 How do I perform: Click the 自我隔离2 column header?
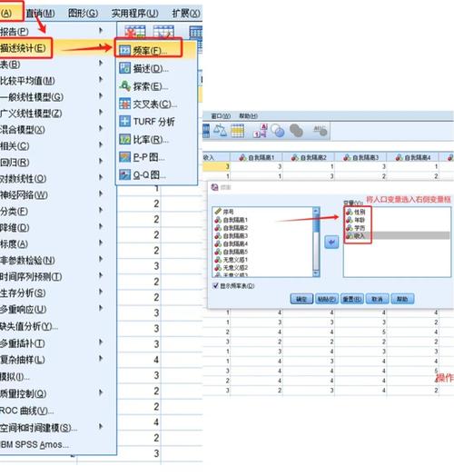(x=309, y=157)
